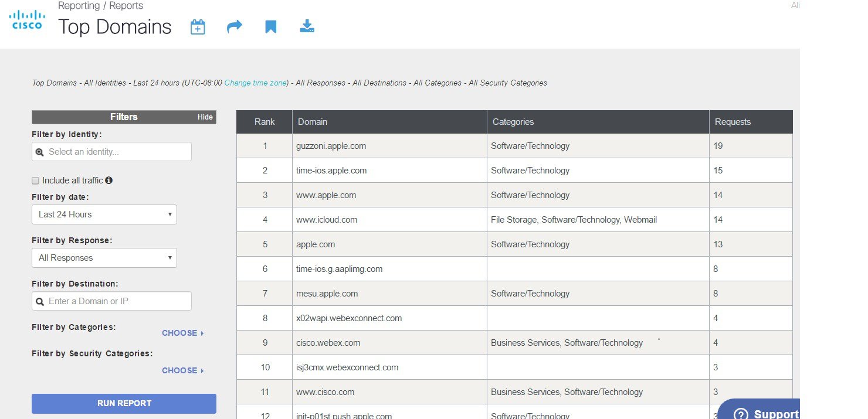Select domain www.cisco.com
Image resolution: width=868 pixels, height=419 pixels.
click(x=325, y=392)
